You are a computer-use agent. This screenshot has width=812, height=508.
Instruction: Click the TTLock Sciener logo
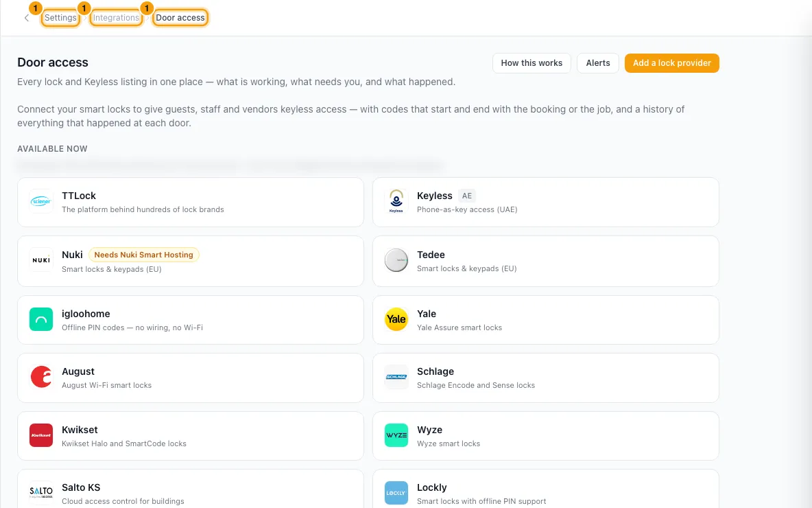tap(41, 202)
